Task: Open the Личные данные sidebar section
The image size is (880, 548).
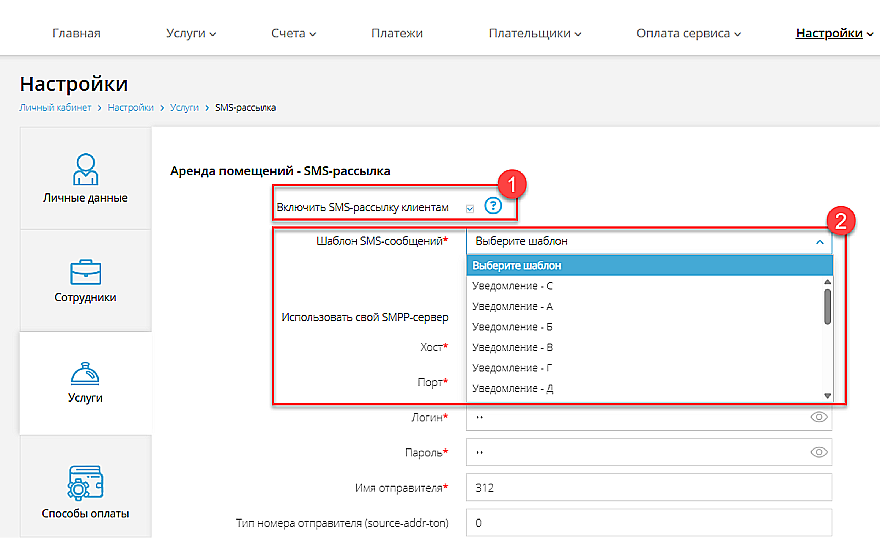Action: point(85,178)
